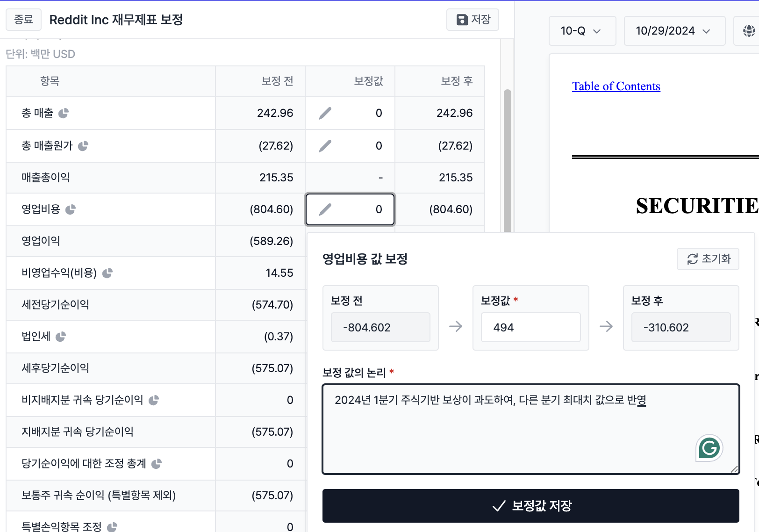The image size is (759, 532).
Task: Save adjustment with 보정값 저장 button
Action: [x=530, y=506]
